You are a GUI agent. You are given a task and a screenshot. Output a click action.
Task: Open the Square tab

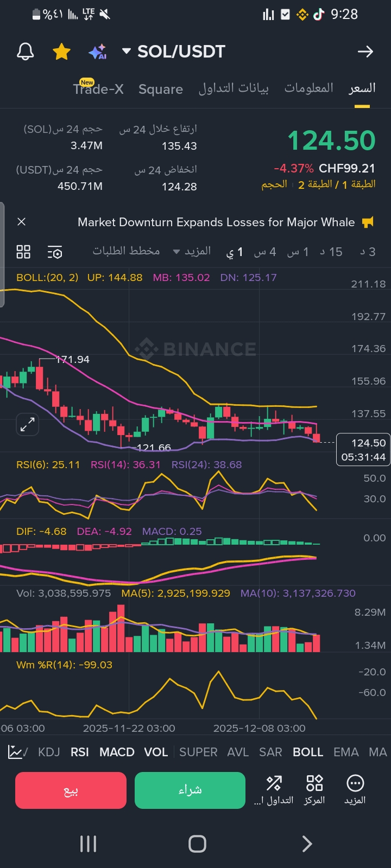[x=161, y=89]
